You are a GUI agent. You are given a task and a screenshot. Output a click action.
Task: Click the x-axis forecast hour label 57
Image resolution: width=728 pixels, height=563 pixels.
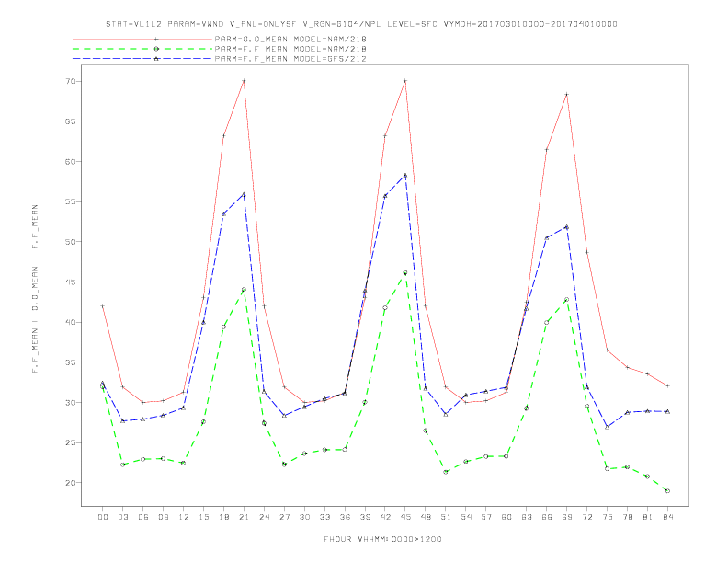(x=486, y=517)
